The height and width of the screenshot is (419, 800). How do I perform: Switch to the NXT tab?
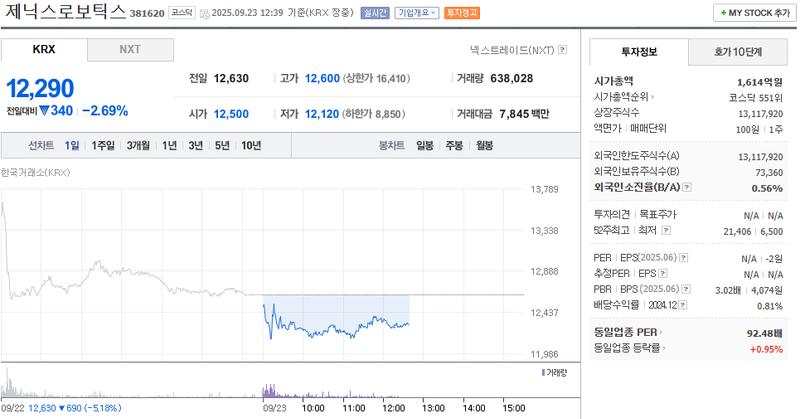click(x=130, y=50)
